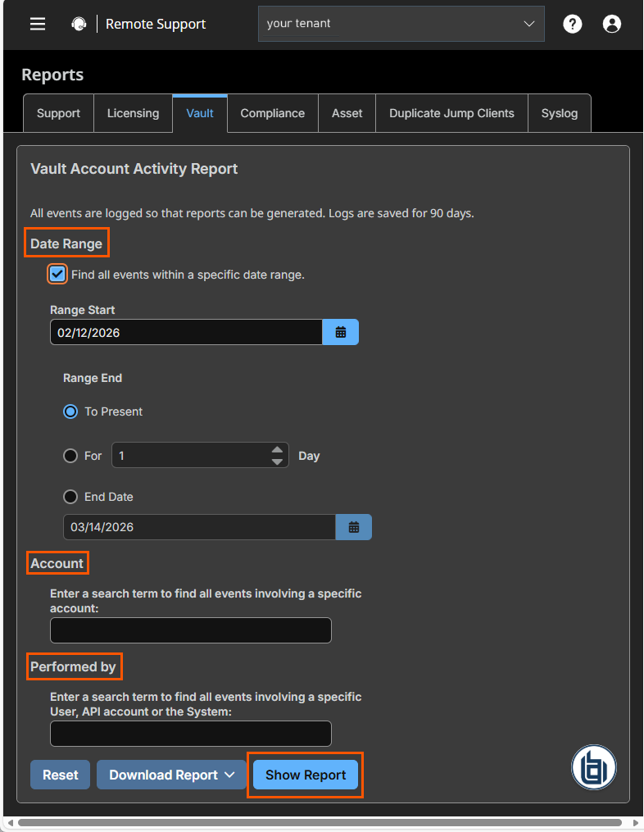644x832 pixels.
Task: Select the Vault tab
Action: pyautogui.click(x=200, y=113)
